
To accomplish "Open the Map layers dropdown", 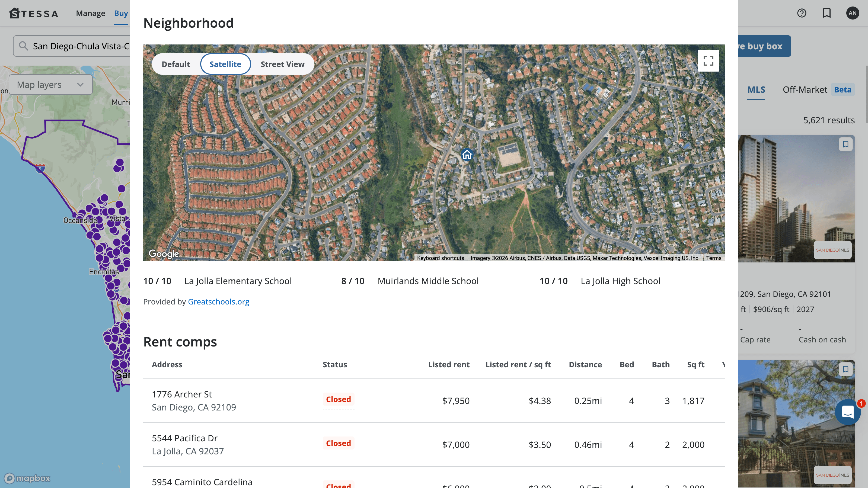I will 50,85.
